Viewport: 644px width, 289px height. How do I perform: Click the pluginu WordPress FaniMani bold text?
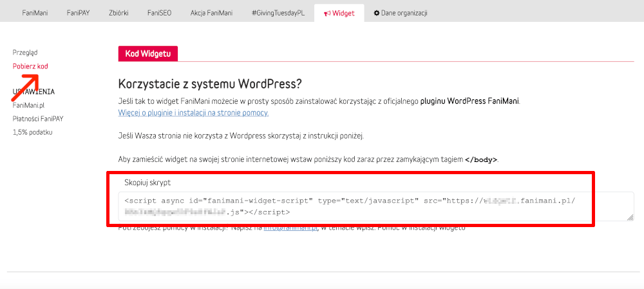(x=470, y=101)
